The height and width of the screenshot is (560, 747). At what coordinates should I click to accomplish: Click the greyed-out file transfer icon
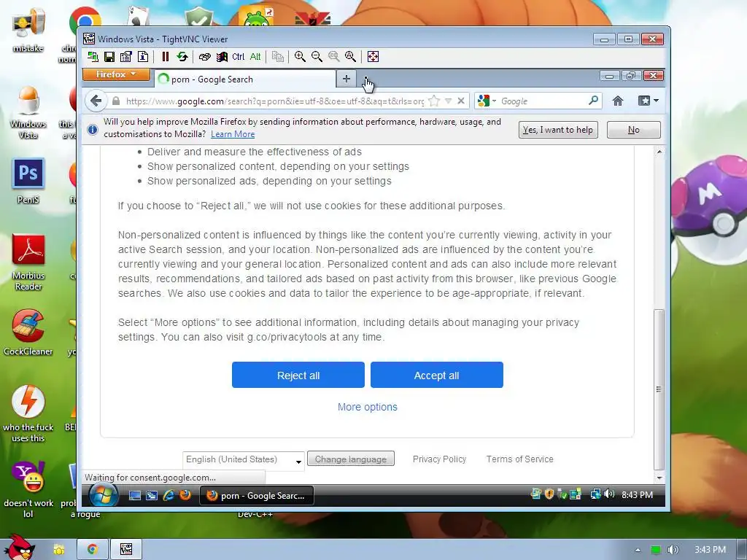[x=278, y=57]
